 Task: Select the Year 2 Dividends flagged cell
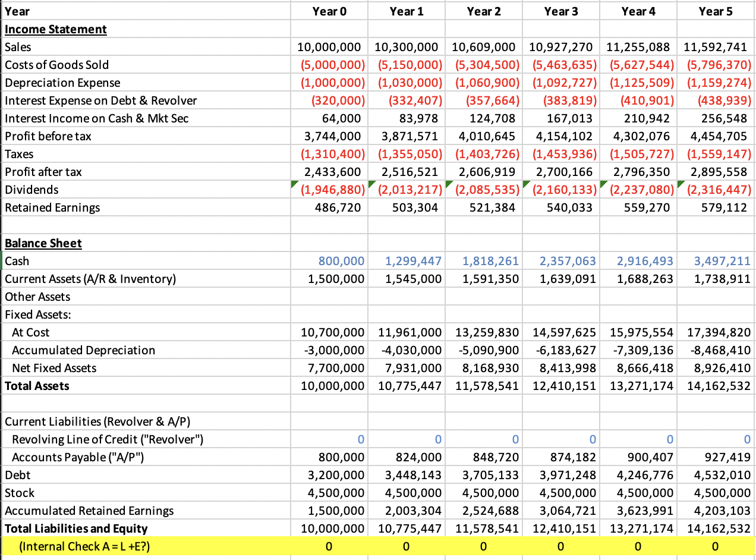click(484, 190)
